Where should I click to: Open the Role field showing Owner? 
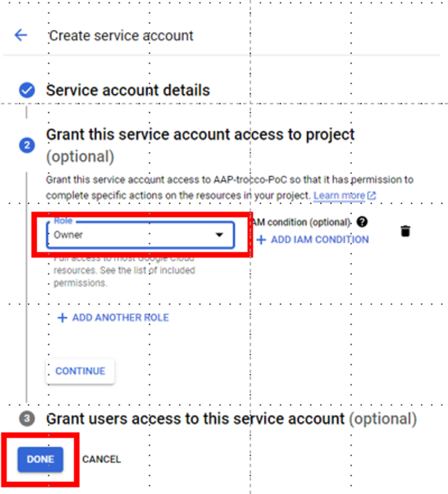(140, 235)
